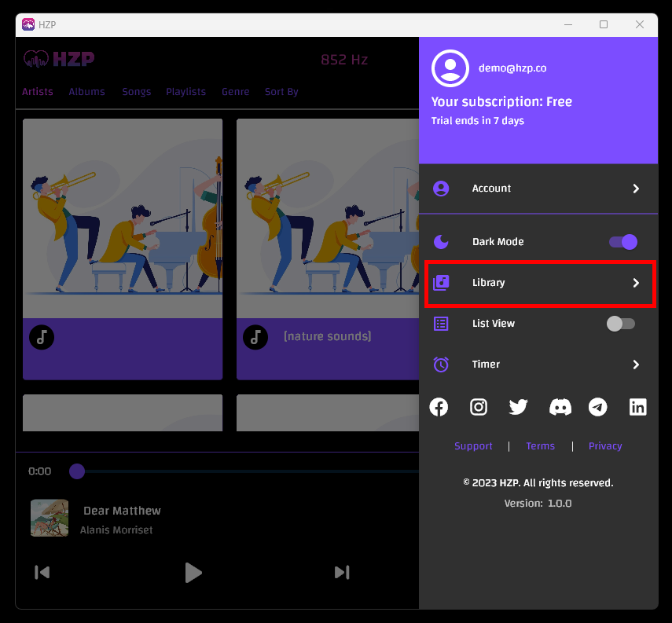Switch to the Albums tab
The width and height of the screenshot is (672, 623).
[x=86, y=92]
